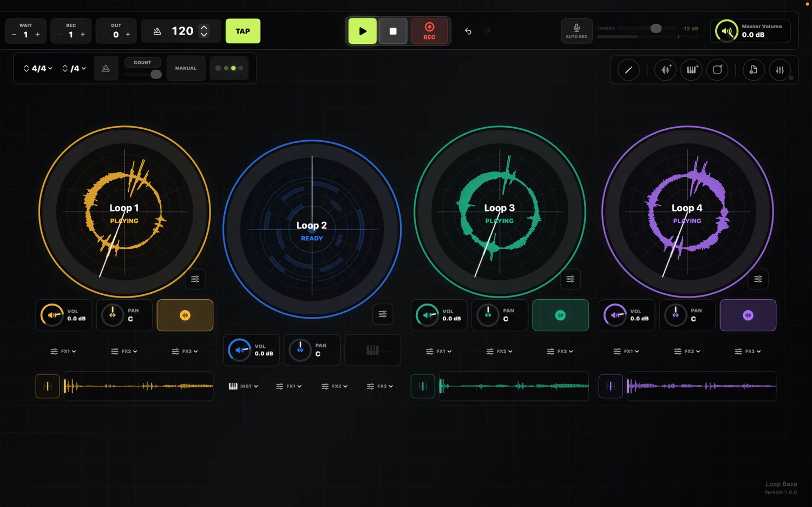The width and height of the screenshot is (812, 507).
Task: Adjust the THRESH slider knob
Action: coord(656,28)
